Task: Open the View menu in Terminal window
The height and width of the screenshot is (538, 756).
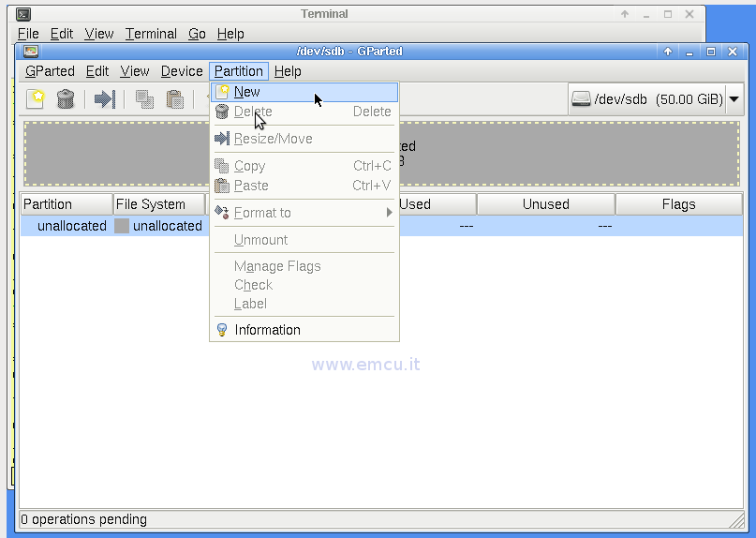Action: 99,34
